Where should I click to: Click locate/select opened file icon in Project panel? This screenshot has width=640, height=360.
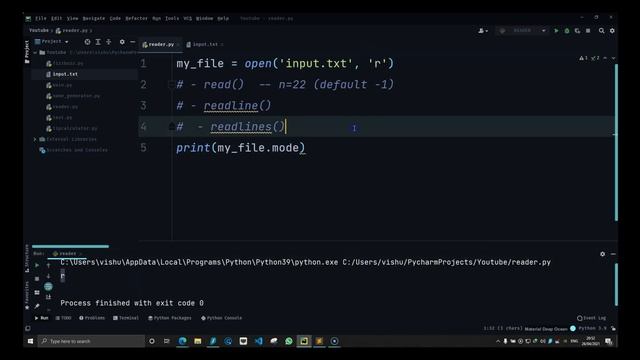(87, 42)
